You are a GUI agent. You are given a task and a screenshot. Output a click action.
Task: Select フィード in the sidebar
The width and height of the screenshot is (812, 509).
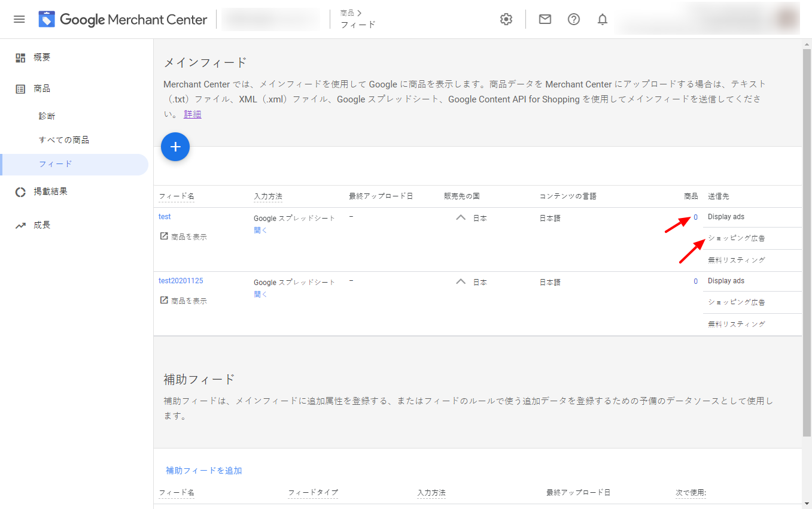point(74,165)
